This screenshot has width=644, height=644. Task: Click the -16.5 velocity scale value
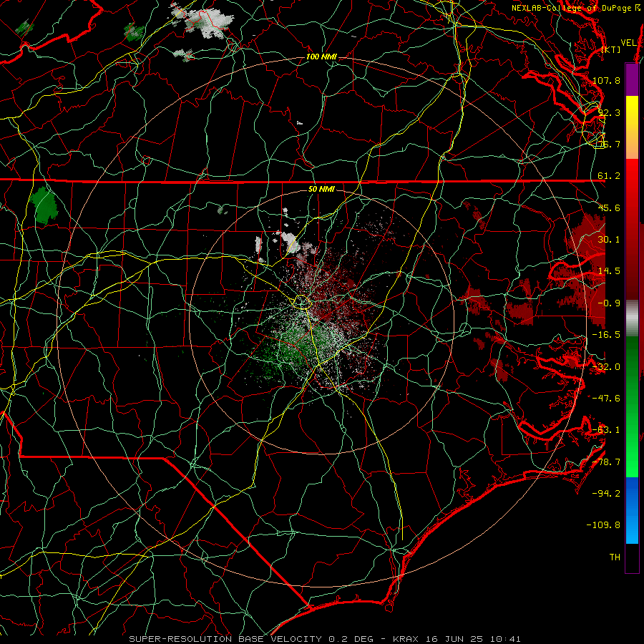[x=606, y=335]
